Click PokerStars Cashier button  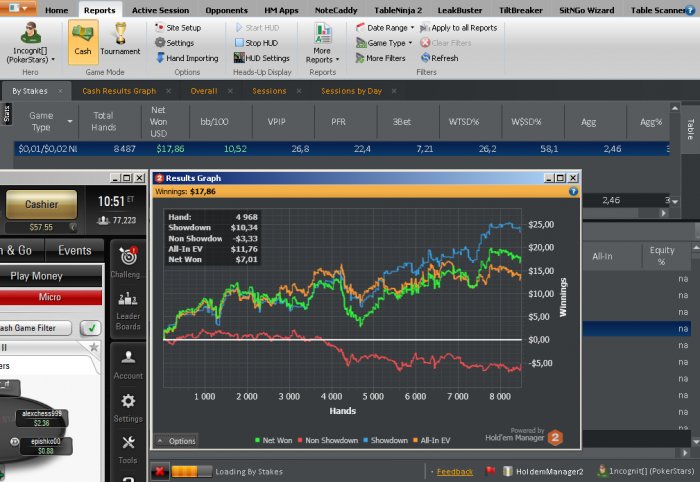click(x=41, y=204)
